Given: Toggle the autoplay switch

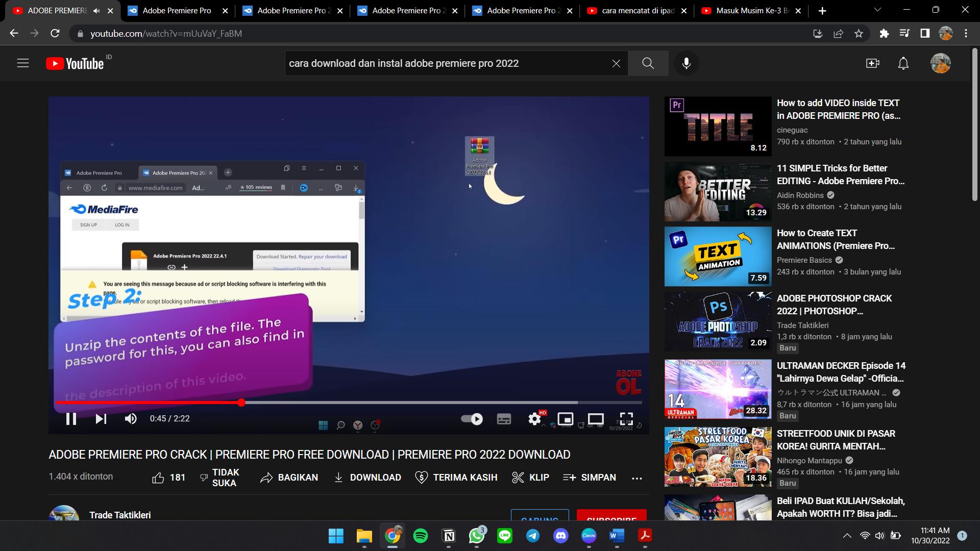Looking at the screenshot, I should coord(472,419).
